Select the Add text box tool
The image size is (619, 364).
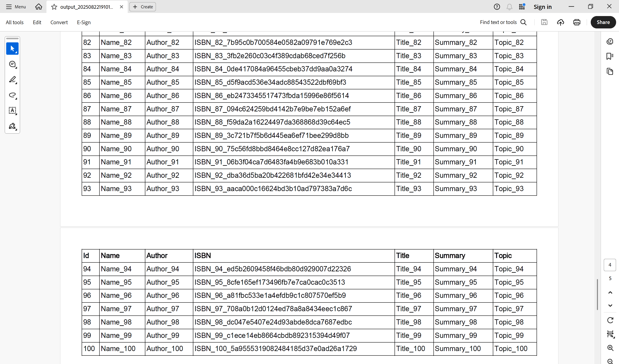pos(12,110)
